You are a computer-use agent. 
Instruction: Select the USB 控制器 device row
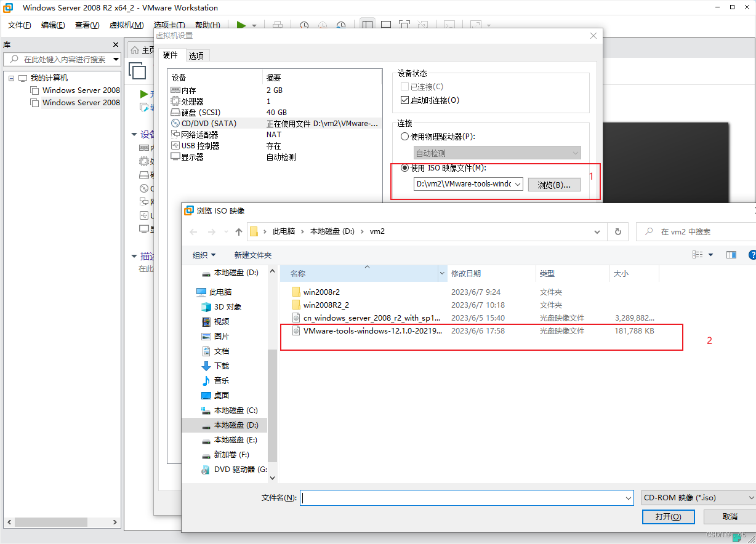(x=275, y=146)
